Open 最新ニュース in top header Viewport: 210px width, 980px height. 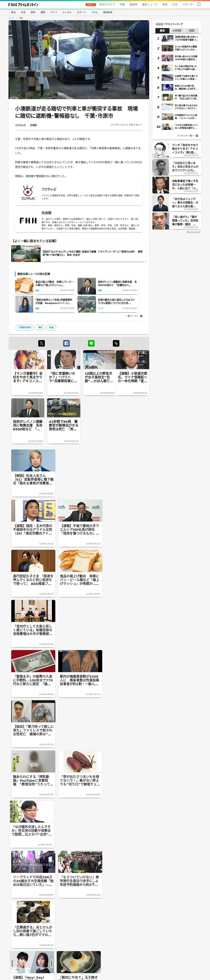(150, 5)
